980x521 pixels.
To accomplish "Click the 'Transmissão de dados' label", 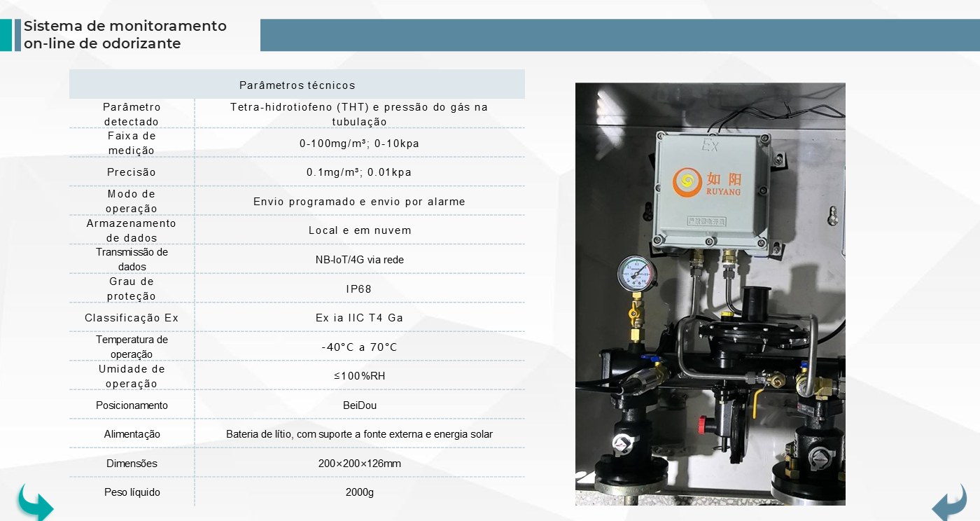I will pos(132,259).
